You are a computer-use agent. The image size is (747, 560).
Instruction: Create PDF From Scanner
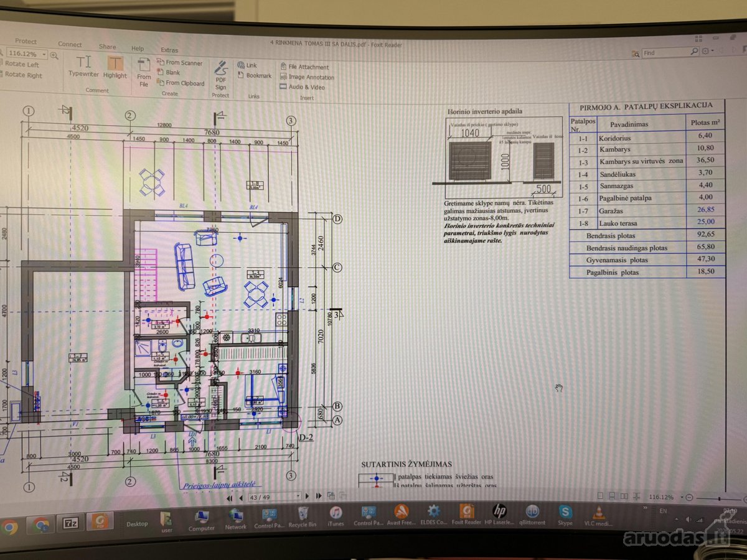pos(180,63)
